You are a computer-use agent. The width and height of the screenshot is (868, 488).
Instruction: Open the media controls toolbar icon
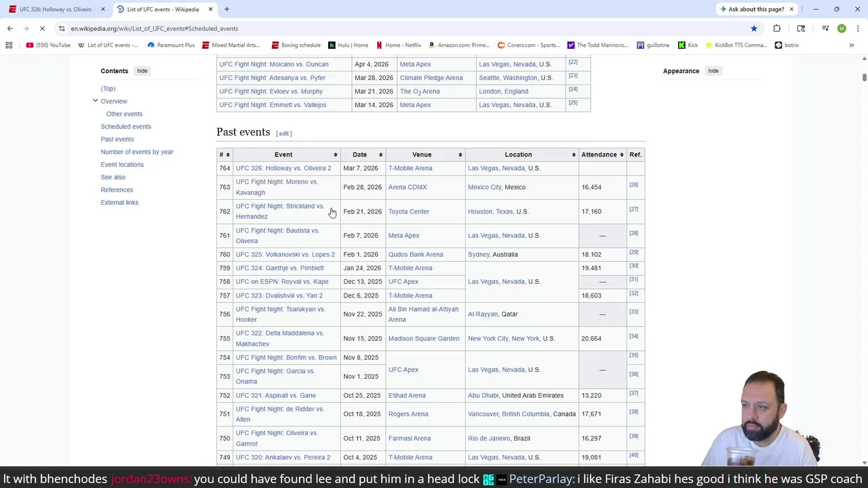825,28
